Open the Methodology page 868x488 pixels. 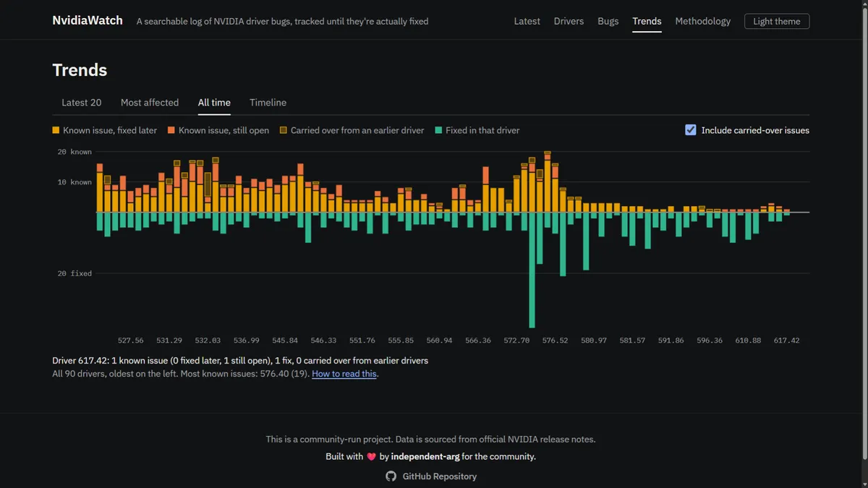[x=703, y=21]
